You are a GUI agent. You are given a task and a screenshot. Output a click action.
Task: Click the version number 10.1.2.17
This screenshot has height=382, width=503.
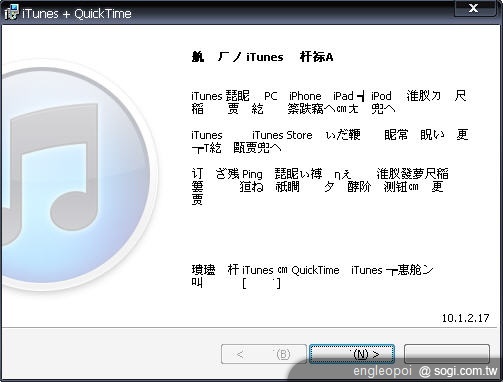tap(465, 318)
